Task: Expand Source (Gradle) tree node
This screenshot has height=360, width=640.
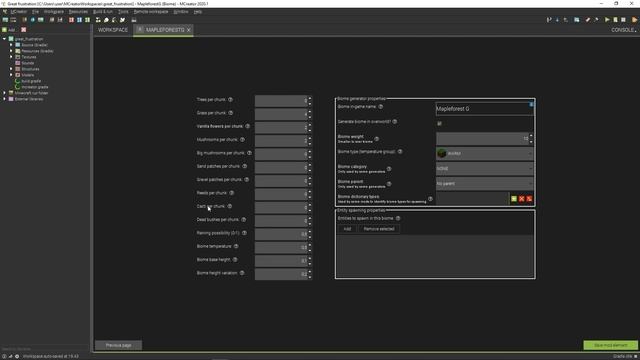Action: (x=11, y=45)
